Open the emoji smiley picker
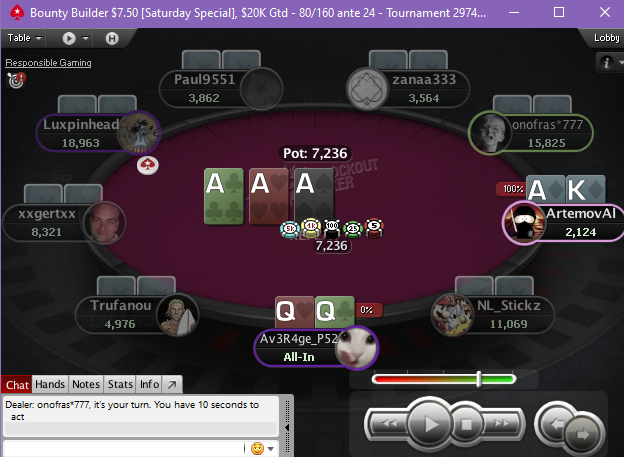This screenshot has width=624, height=457. pyautogui.click(x=257, y=449)
